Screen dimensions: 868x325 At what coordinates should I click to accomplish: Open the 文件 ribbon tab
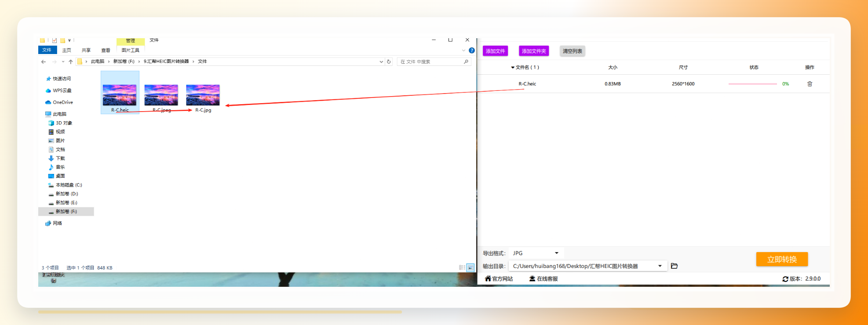coord(47,50)
